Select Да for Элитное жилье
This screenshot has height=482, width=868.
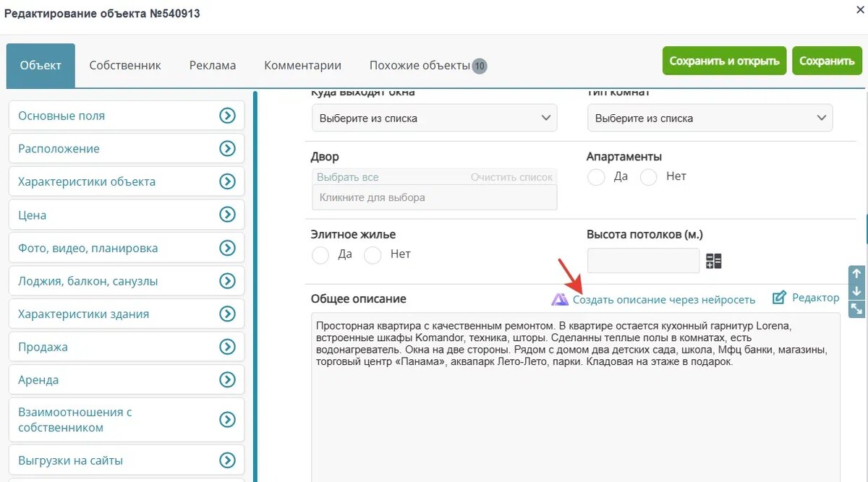point(320,255)
